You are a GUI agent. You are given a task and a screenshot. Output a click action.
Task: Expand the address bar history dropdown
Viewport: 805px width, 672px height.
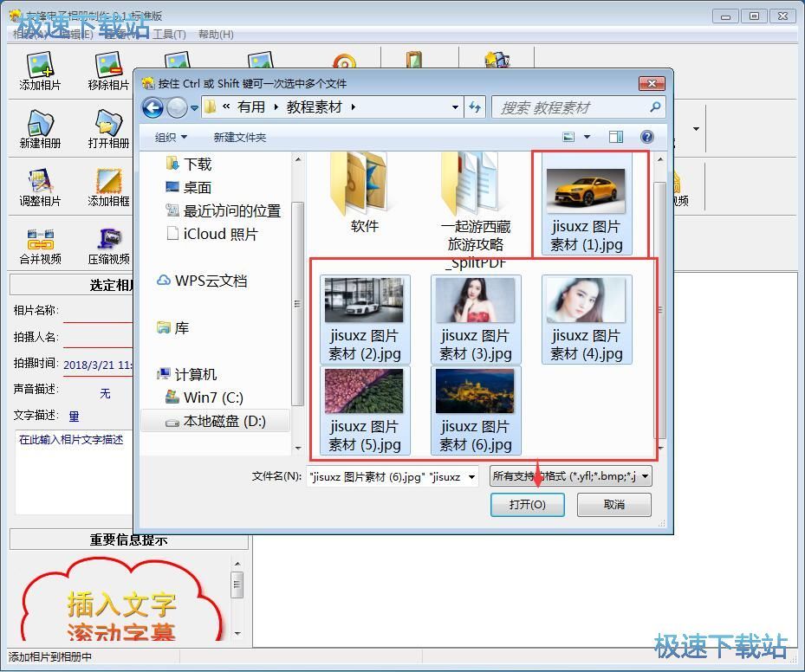(x=454, y=107)
